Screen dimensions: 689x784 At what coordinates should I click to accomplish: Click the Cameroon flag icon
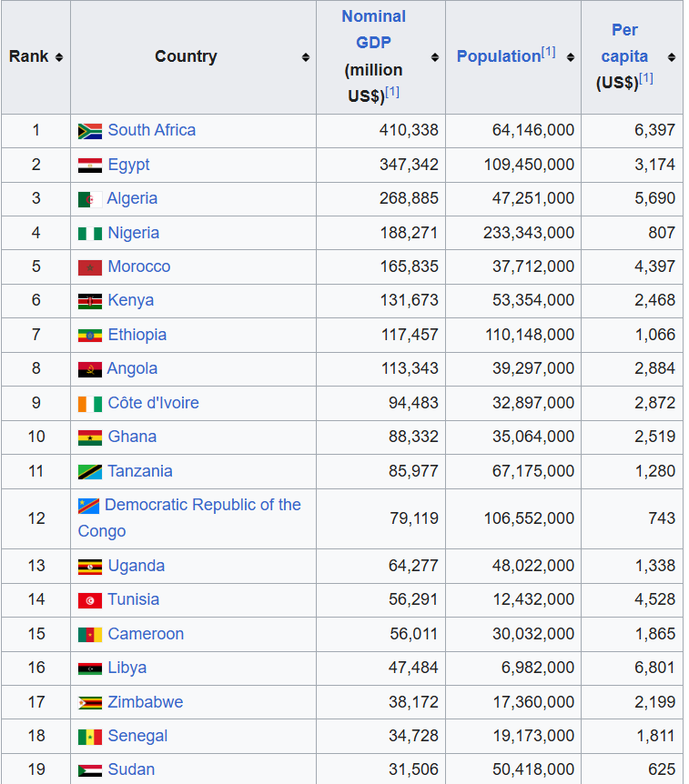[90, 635]
